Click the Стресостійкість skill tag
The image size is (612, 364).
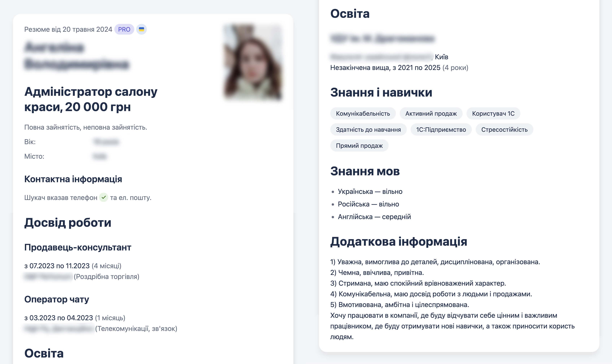(x=504, y=129)
